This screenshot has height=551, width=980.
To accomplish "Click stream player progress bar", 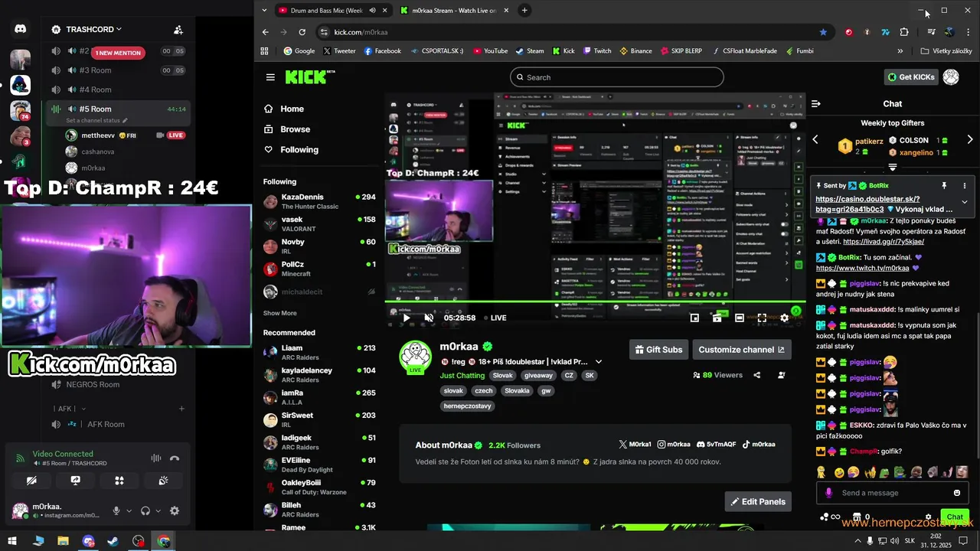I will tap(595, 303).
